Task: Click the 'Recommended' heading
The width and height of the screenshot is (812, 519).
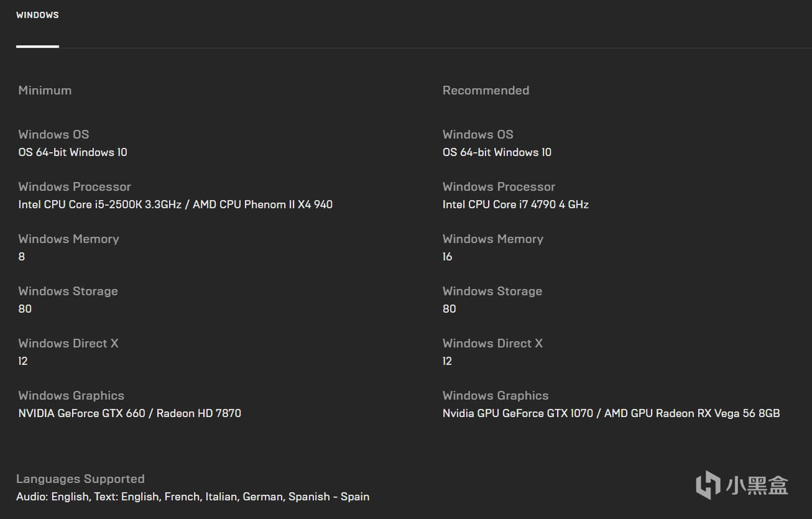Action: [486, 90]
